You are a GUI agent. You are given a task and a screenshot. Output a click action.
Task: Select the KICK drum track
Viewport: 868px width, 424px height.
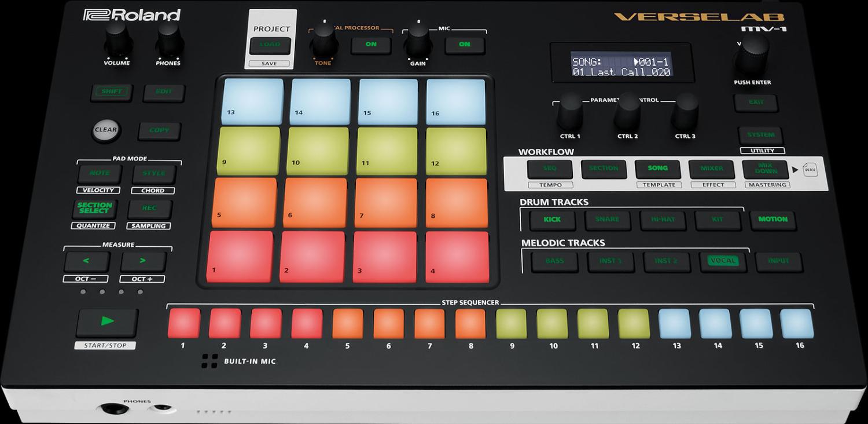coord(552,220)
